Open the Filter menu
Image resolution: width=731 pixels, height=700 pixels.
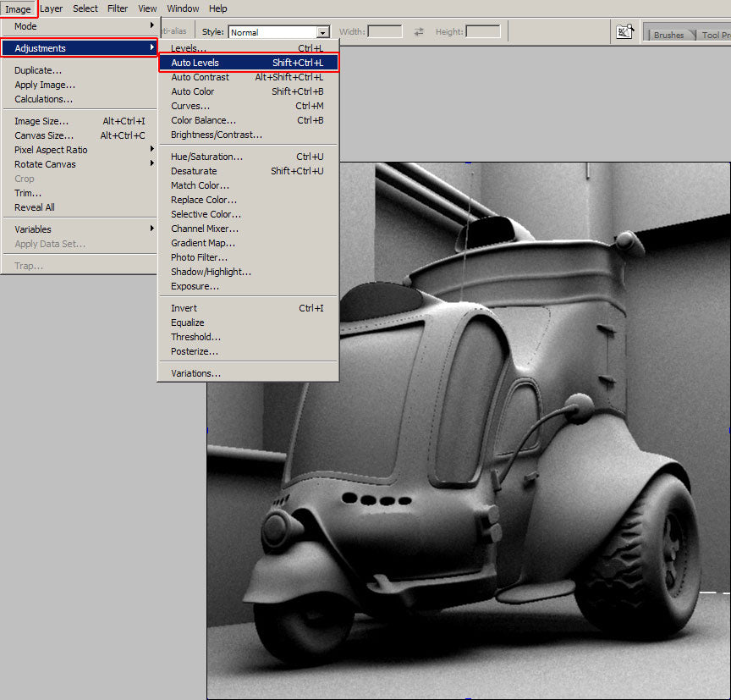click(x=117, y=8)
